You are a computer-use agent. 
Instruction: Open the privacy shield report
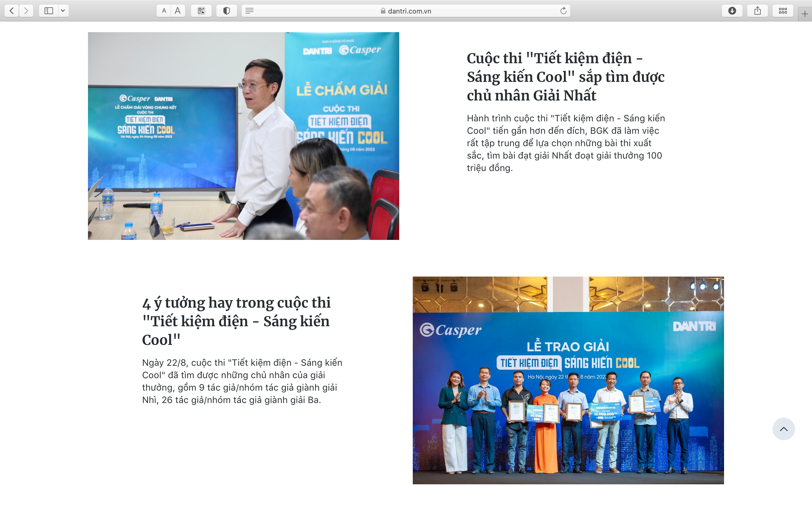pyautogui.click(x=226, y=11)
